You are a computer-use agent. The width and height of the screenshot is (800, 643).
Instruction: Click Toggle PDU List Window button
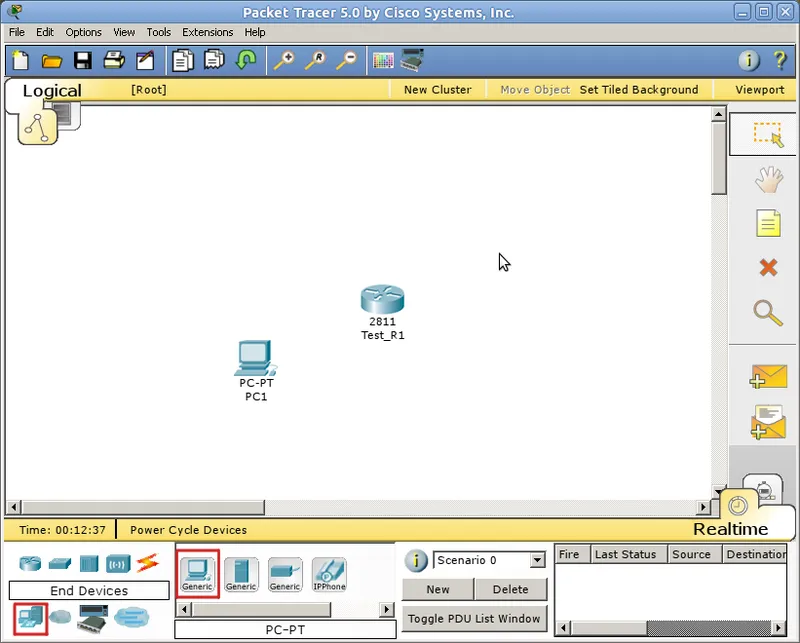(x=474, y=619)
